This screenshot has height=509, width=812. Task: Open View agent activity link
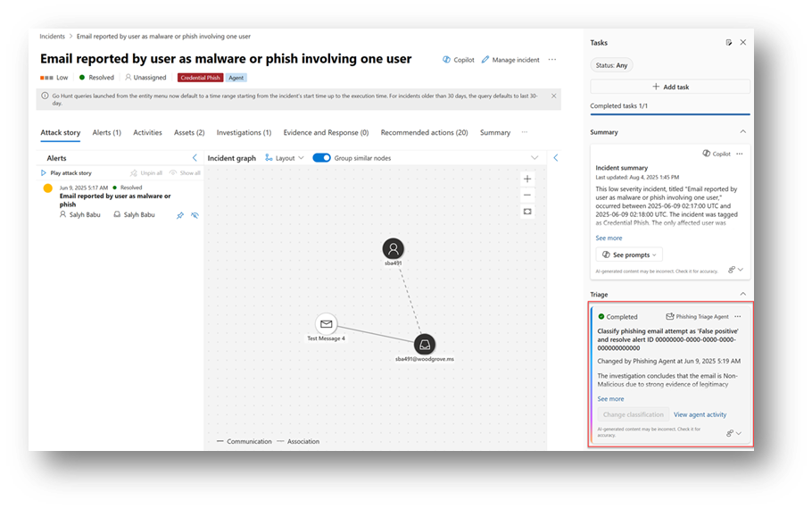700,414
